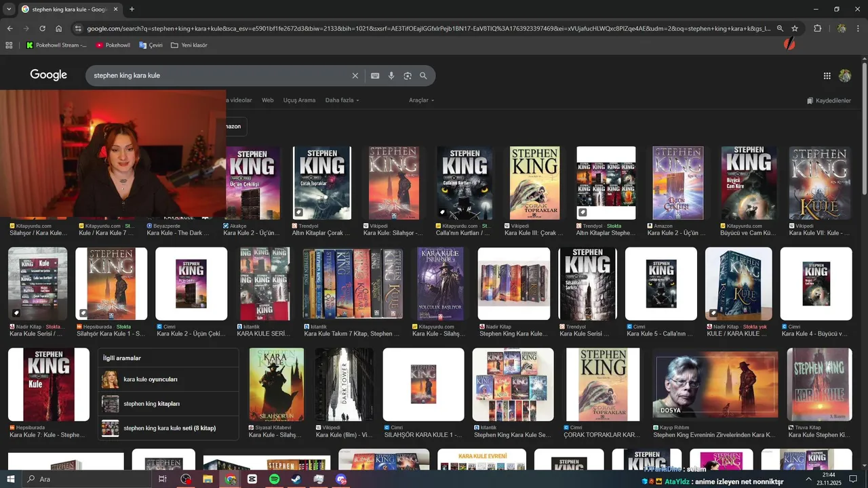
Task: Go back in Chrome
Action: click(x=9, y=28)
